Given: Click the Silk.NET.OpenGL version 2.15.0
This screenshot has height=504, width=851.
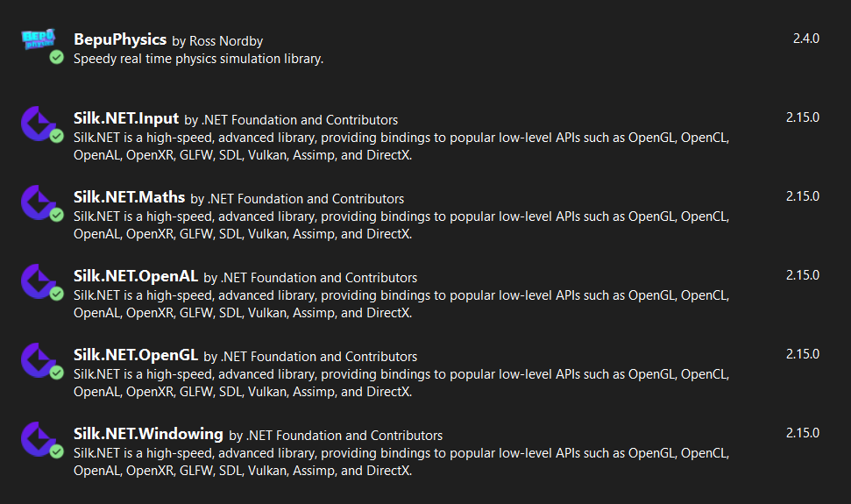Looking at the screenshot, I should coord(802,354).
